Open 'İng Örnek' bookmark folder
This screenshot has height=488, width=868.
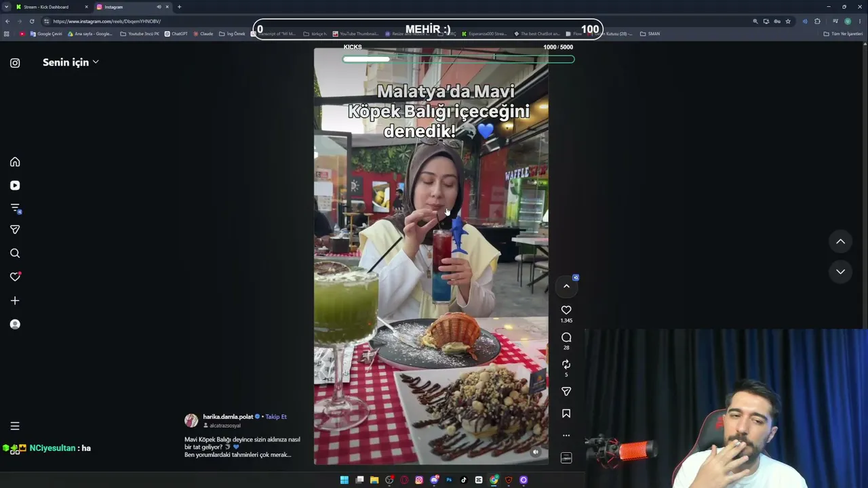tap(232, 34)
